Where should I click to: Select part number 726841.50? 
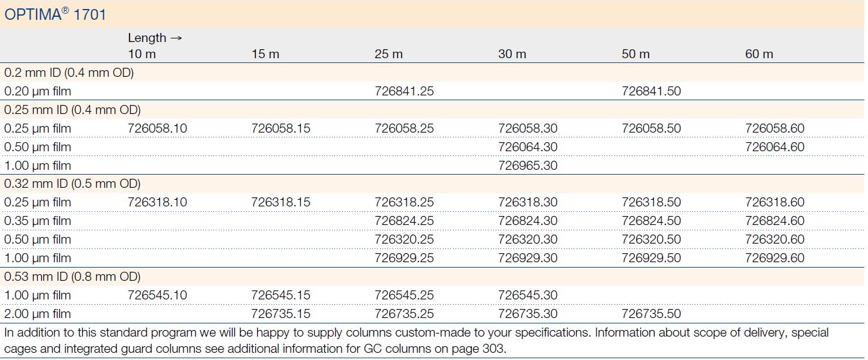coord(651,91)
